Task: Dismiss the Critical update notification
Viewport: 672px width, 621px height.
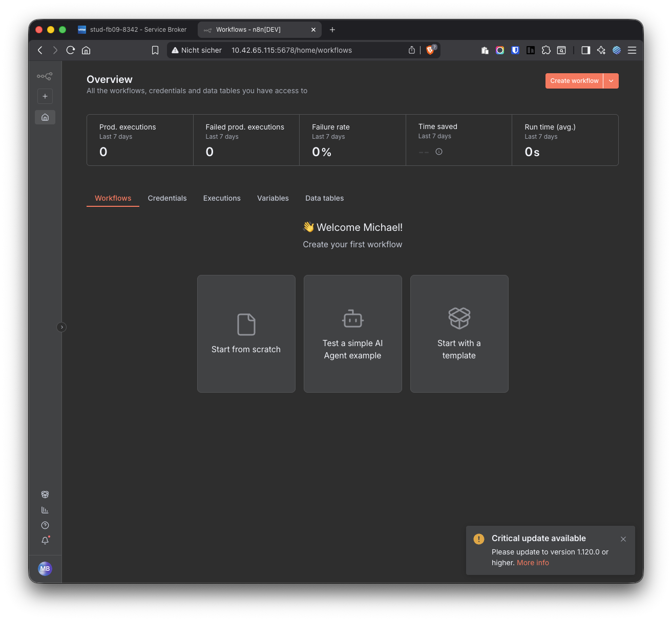Action: (x=623, y=539)
